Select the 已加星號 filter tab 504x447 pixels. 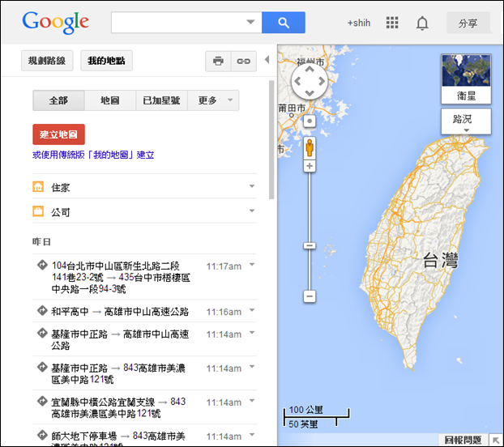coord(162,100)
